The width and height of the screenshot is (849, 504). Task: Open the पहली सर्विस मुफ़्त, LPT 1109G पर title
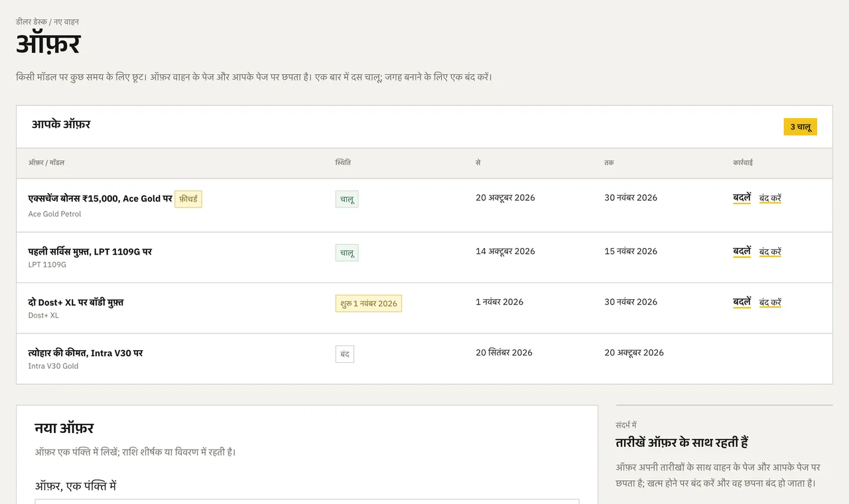click(90, 251)
